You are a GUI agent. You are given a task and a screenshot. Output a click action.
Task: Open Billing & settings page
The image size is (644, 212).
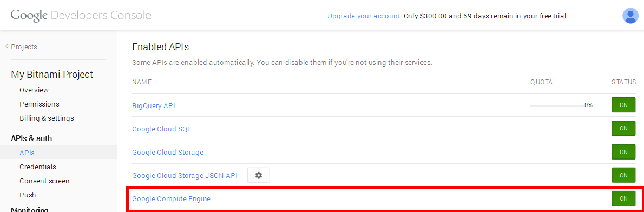click(47, 118)
